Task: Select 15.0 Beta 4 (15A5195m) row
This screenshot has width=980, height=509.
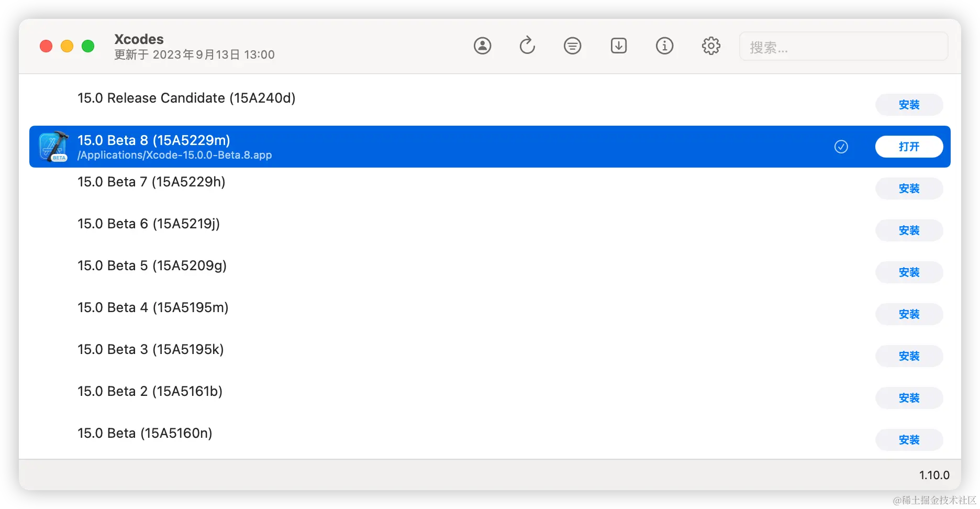Action: point(490,314)
